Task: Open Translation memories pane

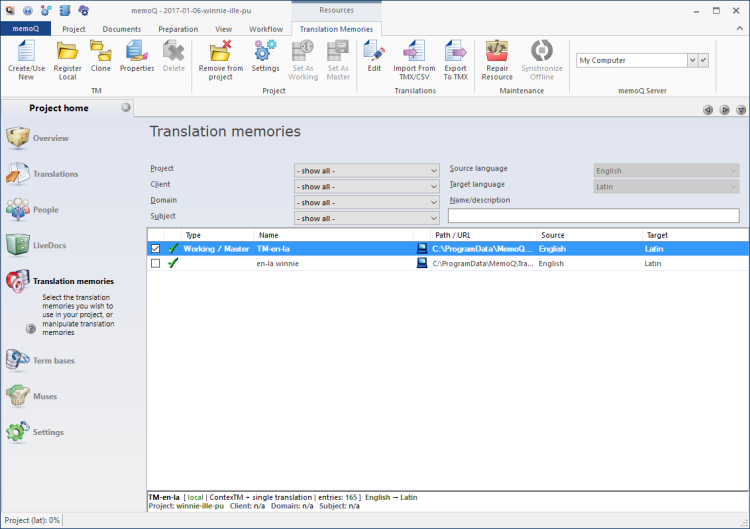Action: 60,281
